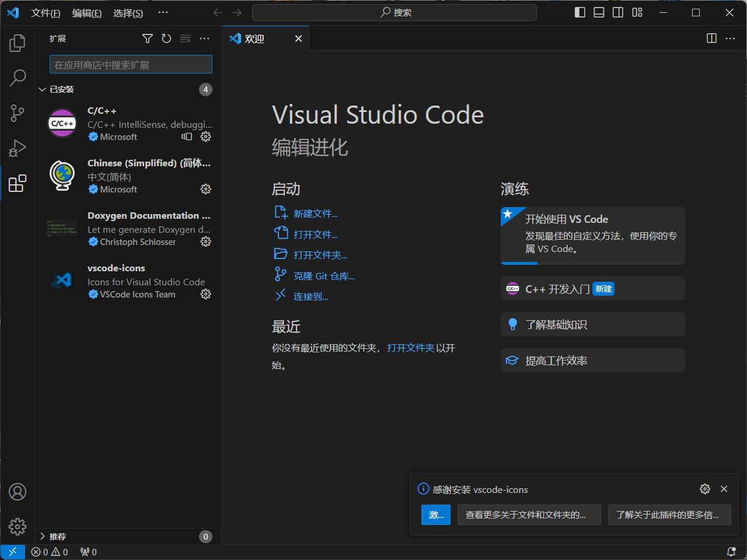Screen dimensions: 747x560
Task: Open the 选择(S) menu
Action: 128,13
